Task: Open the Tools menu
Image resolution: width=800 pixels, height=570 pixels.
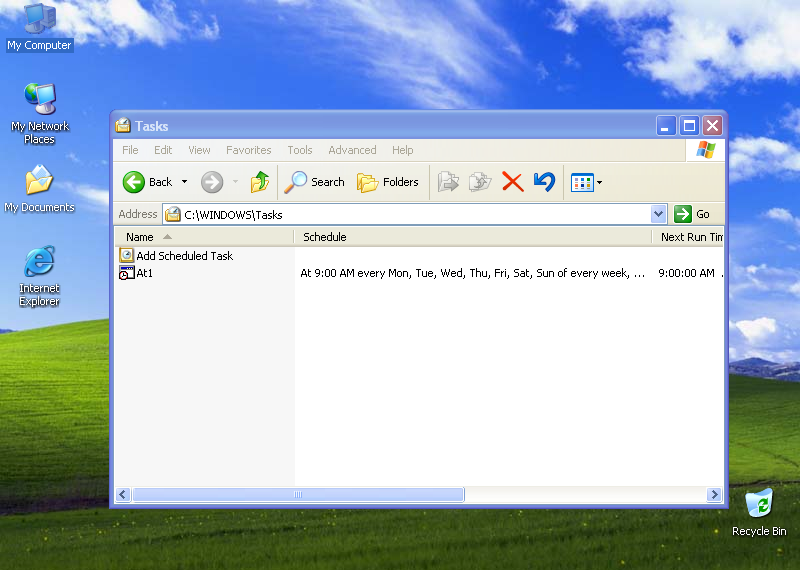Action: (x=299, y=150)
